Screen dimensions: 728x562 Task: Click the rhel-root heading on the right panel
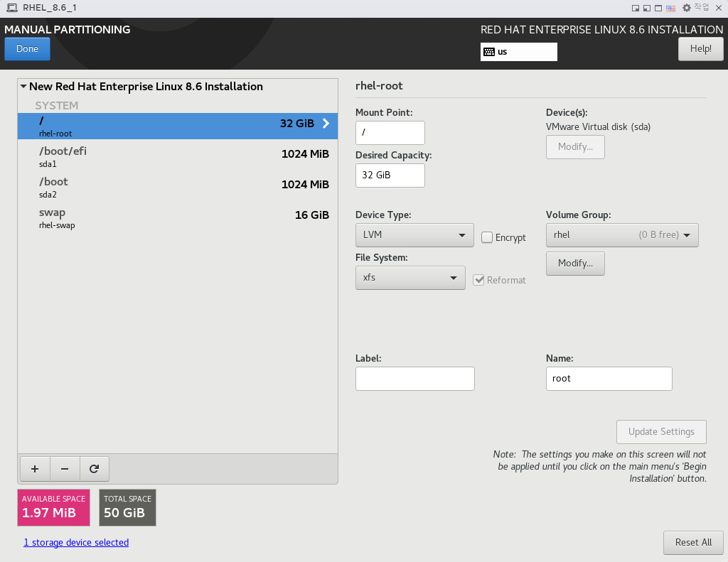pos(379,86)
